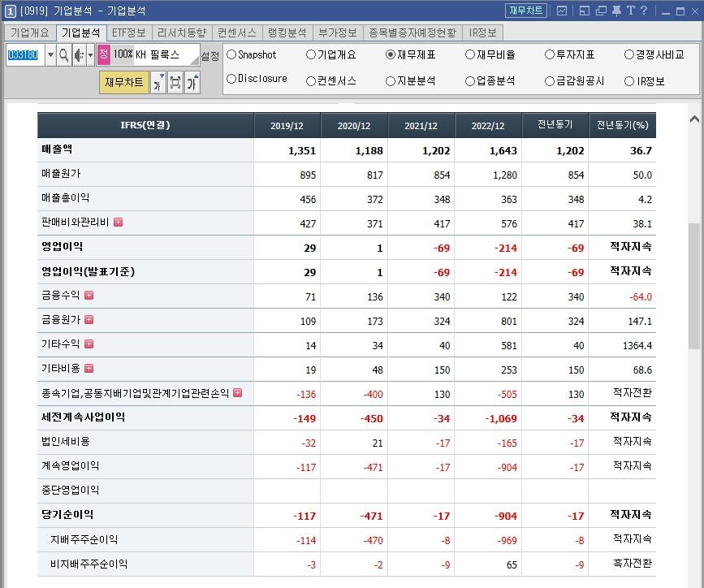
Task: Click the -1,069 value in 세전계속사업이익 row
Action: (x=501, y=418)
